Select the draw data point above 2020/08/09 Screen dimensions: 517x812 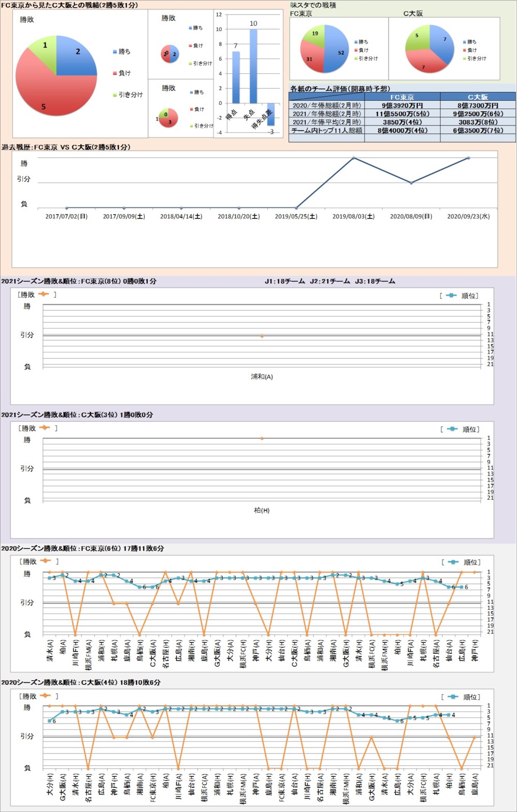point(411,183)
